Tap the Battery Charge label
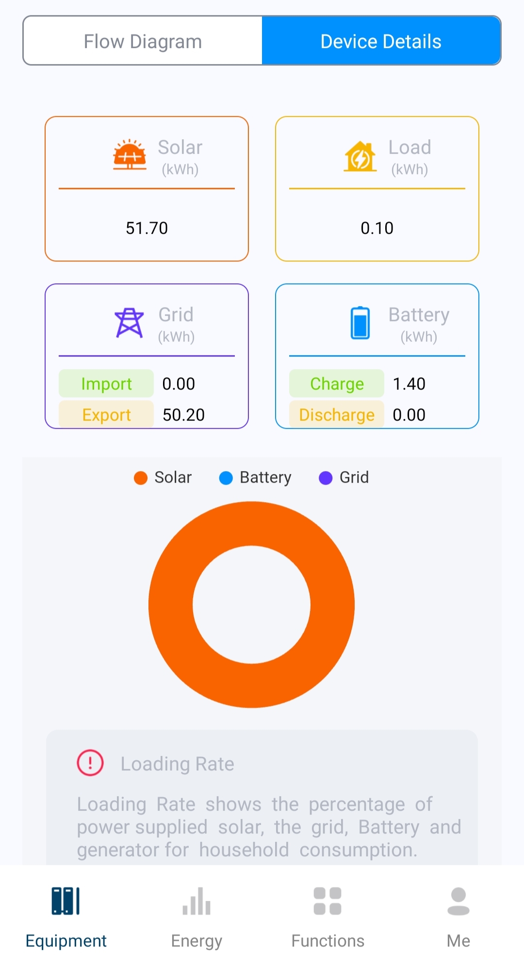 coord(337,384)
